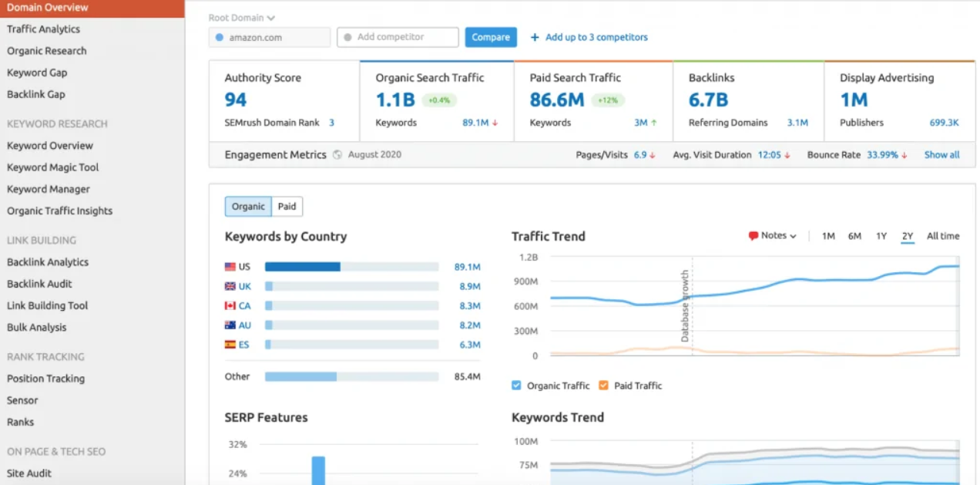Screen dimensions: 980x485
Task: Click the Publishers 699.3K value
Action: coord(945,123)
